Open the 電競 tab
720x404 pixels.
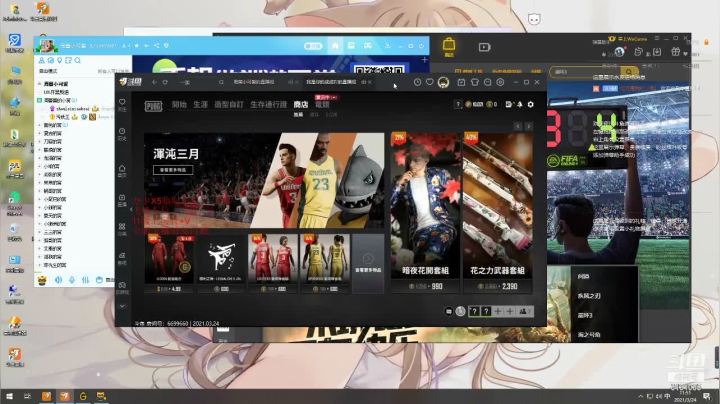(322, 105)
